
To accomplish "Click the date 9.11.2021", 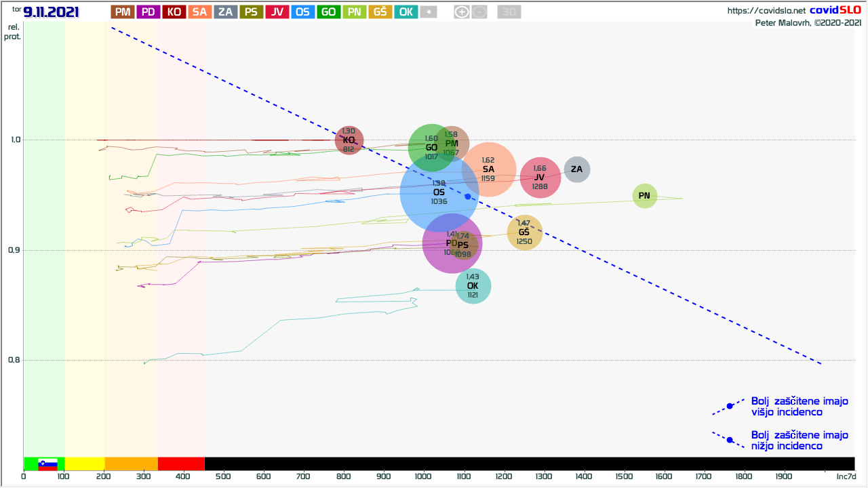I will pyautogui.click(x=52, y=12).
